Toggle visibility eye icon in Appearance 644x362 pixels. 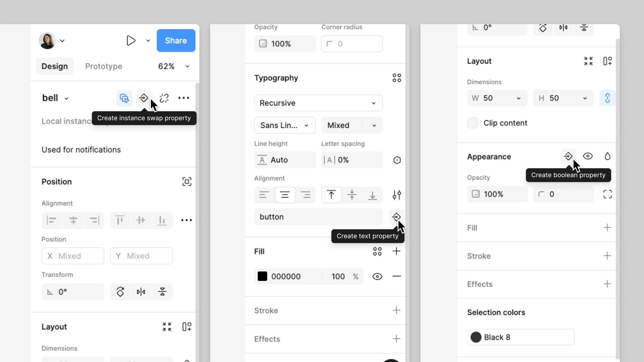tap(588, 157)
